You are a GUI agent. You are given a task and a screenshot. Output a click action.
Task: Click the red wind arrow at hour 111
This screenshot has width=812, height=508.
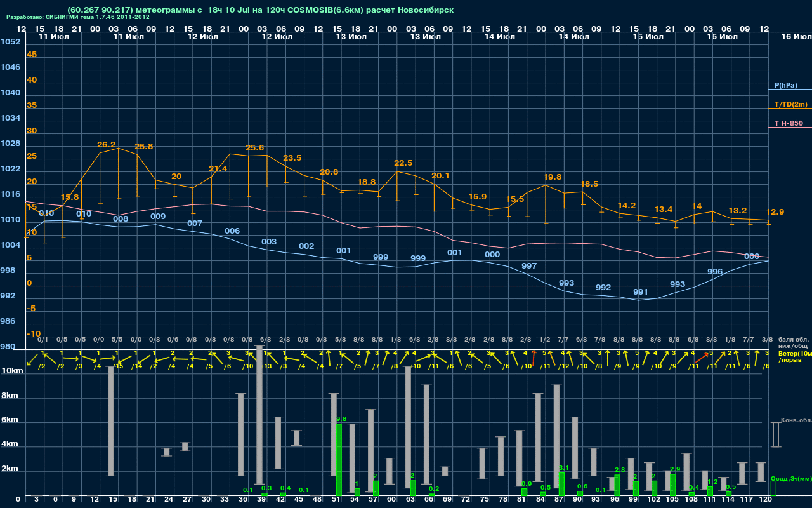click(702, 359)
